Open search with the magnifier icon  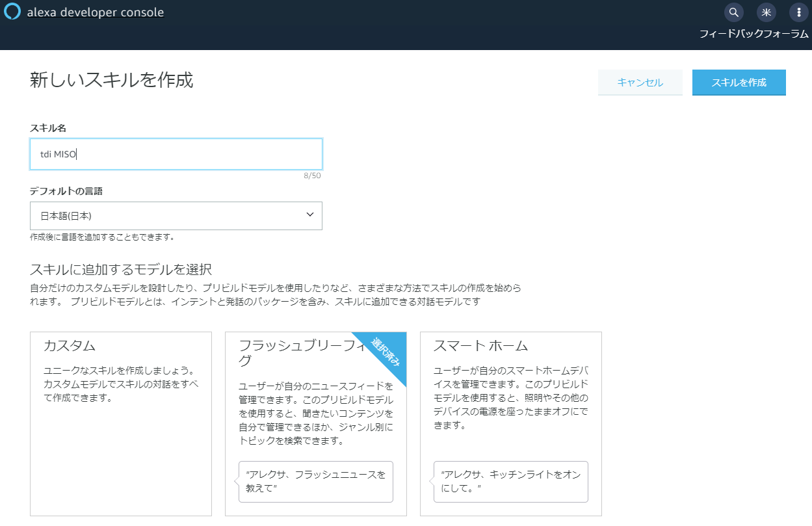pos(734,12)
